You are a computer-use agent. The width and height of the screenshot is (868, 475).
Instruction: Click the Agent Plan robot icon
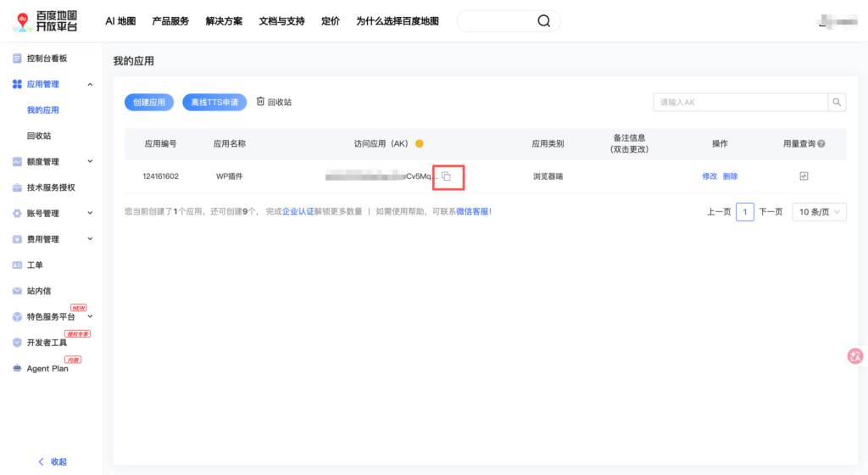point(17,368)
